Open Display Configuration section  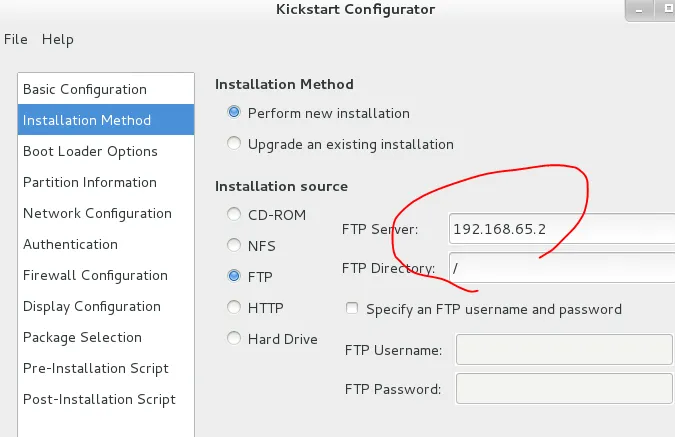(x=92, y=306)
